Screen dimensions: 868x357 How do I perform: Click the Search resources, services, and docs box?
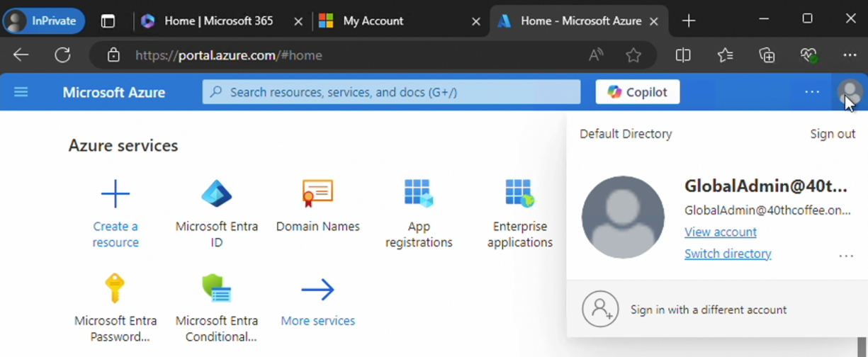[391, 92]
